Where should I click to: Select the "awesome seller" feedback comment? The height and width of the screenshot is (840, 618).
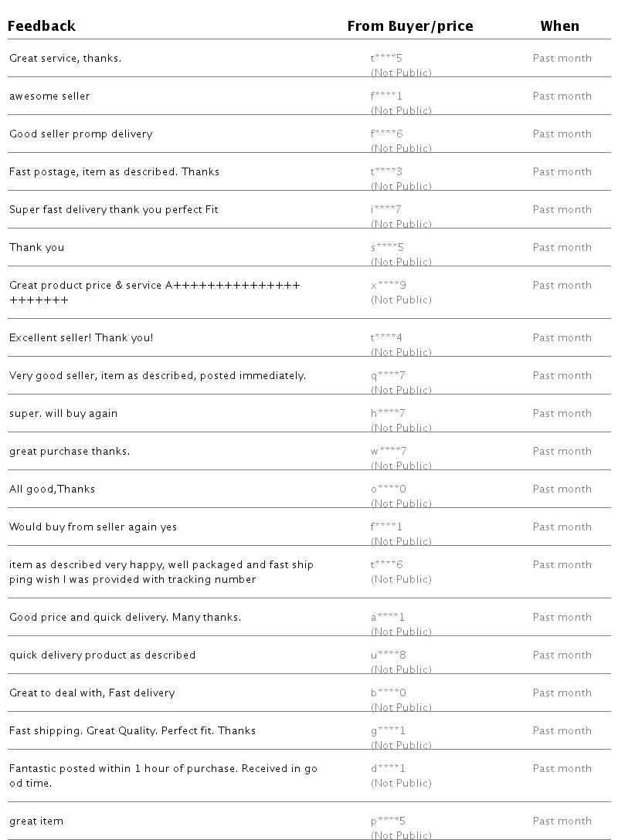coord(49,96)
